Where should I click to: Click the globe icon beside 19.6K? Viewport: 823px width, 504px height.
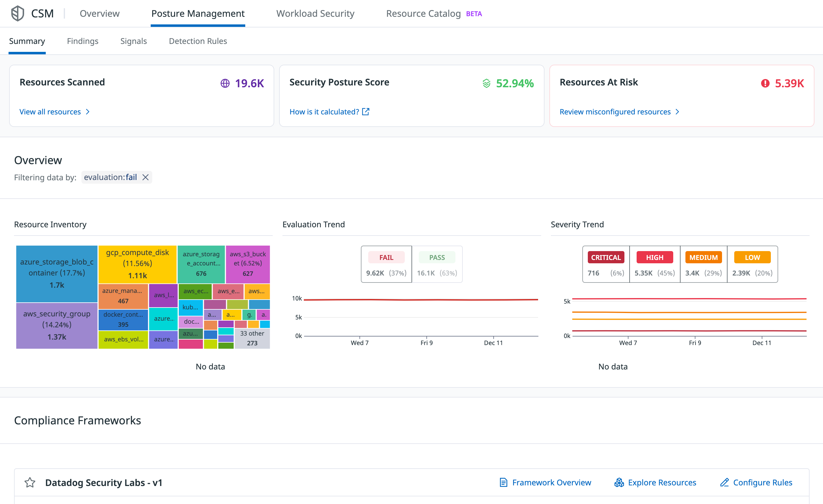coord(225,83)
